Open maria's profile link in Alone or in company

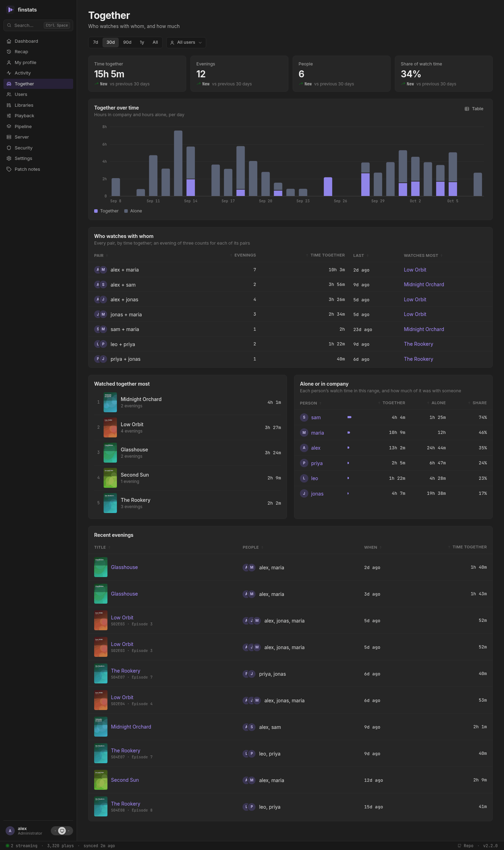pos(317,433)
